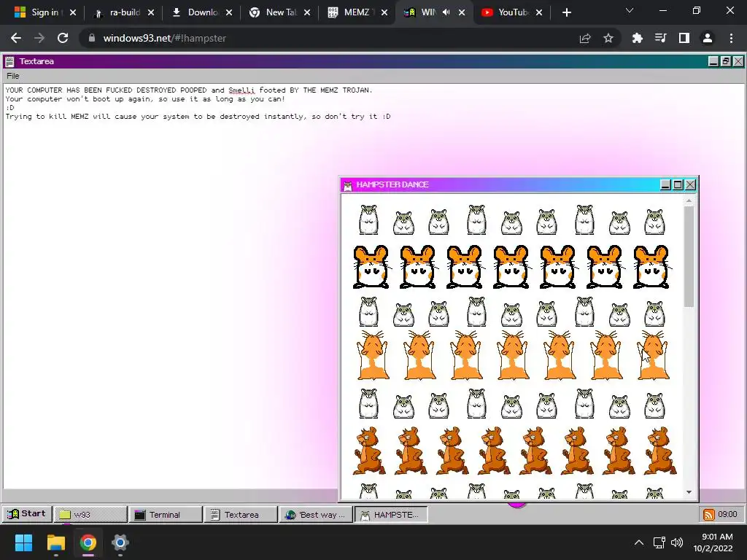The height and width of the screenshot is (560, 747).
Task: Toggle Chrome side panel icon
Action: coord(684,38)
